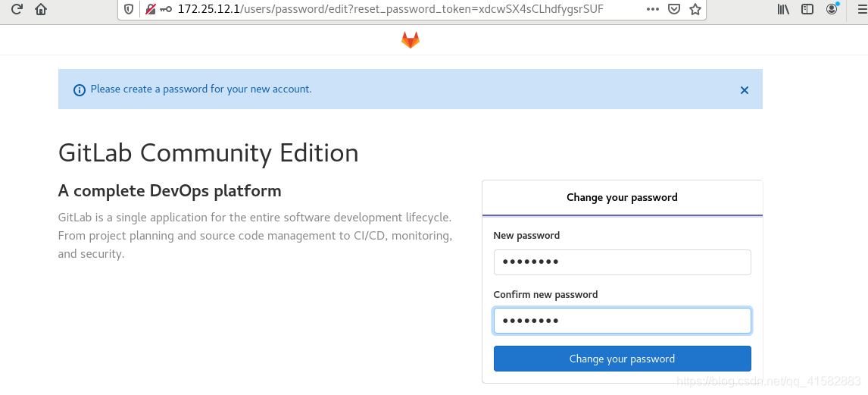Click the insecure connection padlock icon
The width and height of the screenshot is (868, 395).
click(x=150, y=9)
